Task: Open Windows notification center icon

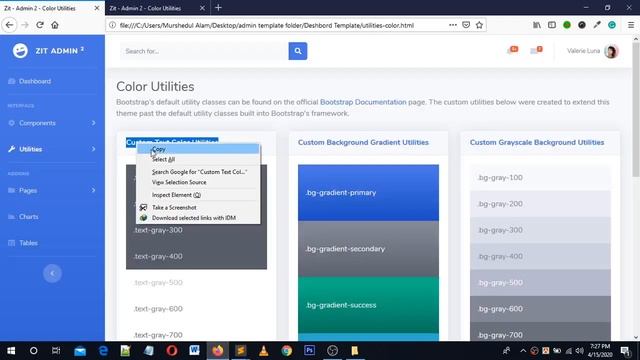Action: [x=625, y=351]
